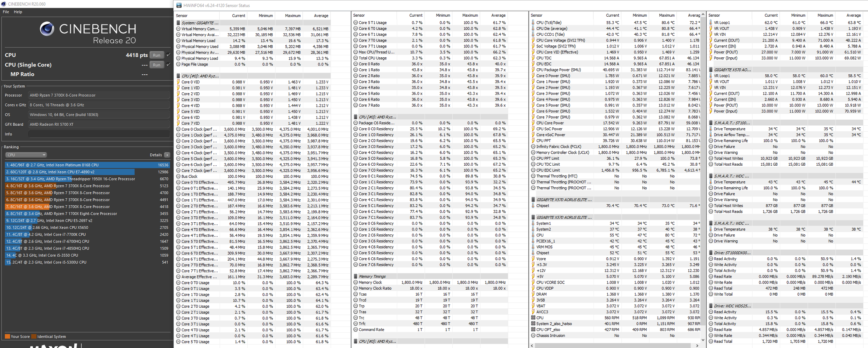868x348 pixels.
Task: Click the fan icon beside System 2_also_hatso
Action: (x=533, y=324)
